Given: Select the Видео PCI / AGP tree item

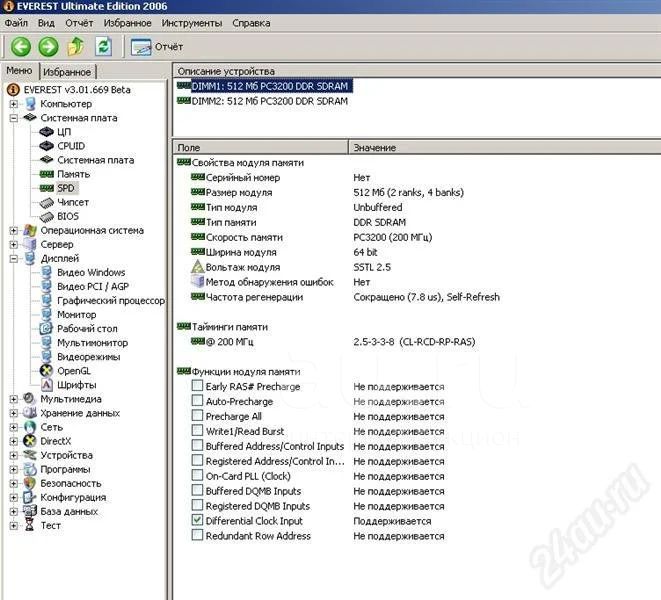Looking at the screenshot, I should (93, 286).
